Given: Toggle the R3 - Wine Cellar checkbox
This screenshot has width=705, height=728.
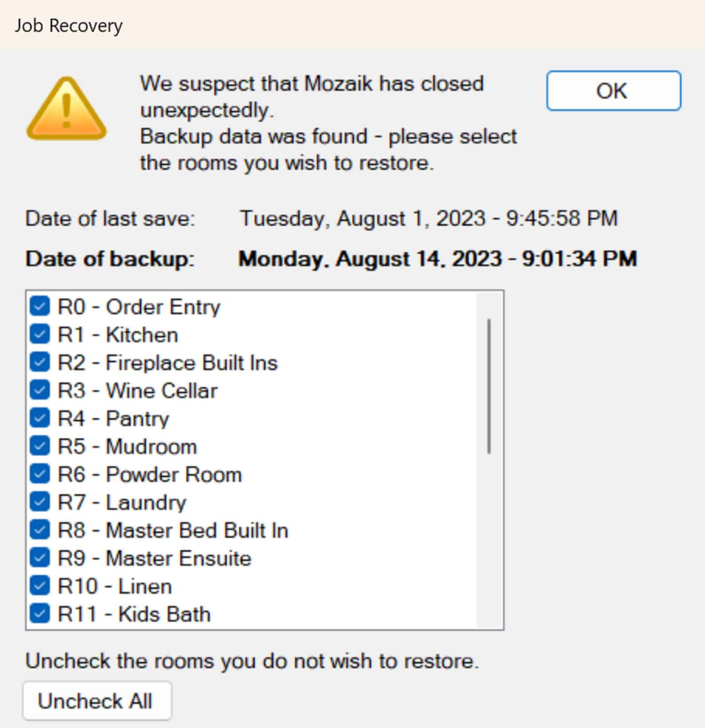Looking at the screenshot, I should (x=40, y=391).
